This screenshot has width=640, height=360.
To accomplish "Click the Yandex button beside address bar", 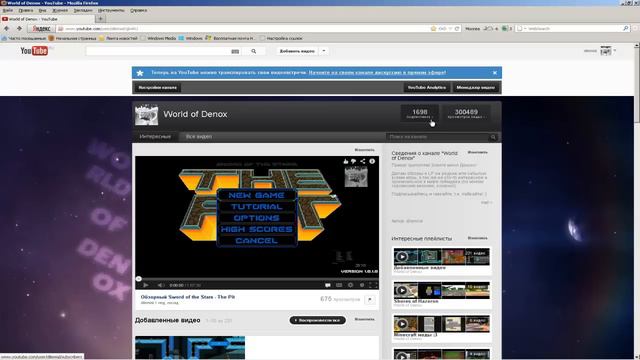I will (41, 29).
